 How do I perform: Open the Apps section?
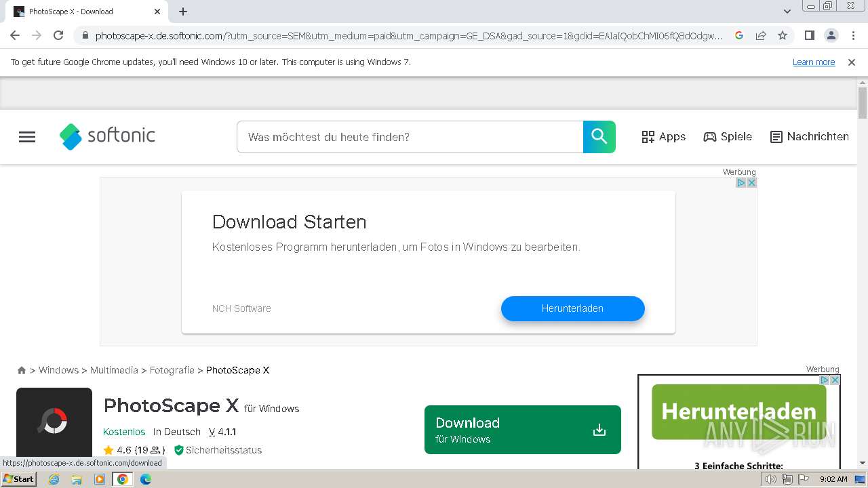(x=664, y=137)
